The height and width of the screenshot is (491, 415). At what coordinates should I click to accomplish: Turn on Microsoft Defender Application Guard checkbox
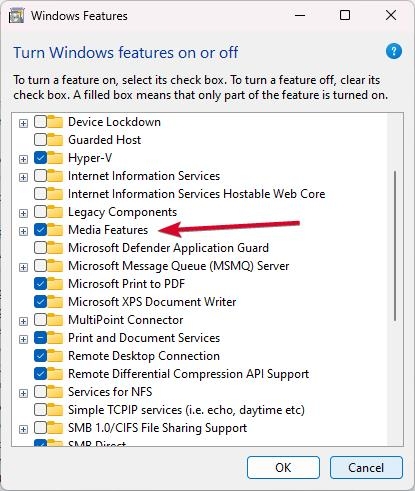coord(40,248)
